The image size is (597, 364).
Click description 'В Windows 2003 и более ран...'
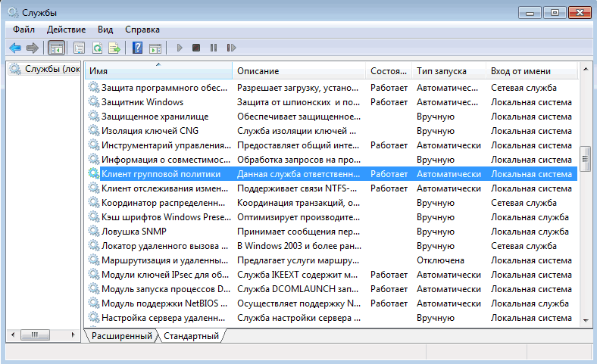click(299, 246)
